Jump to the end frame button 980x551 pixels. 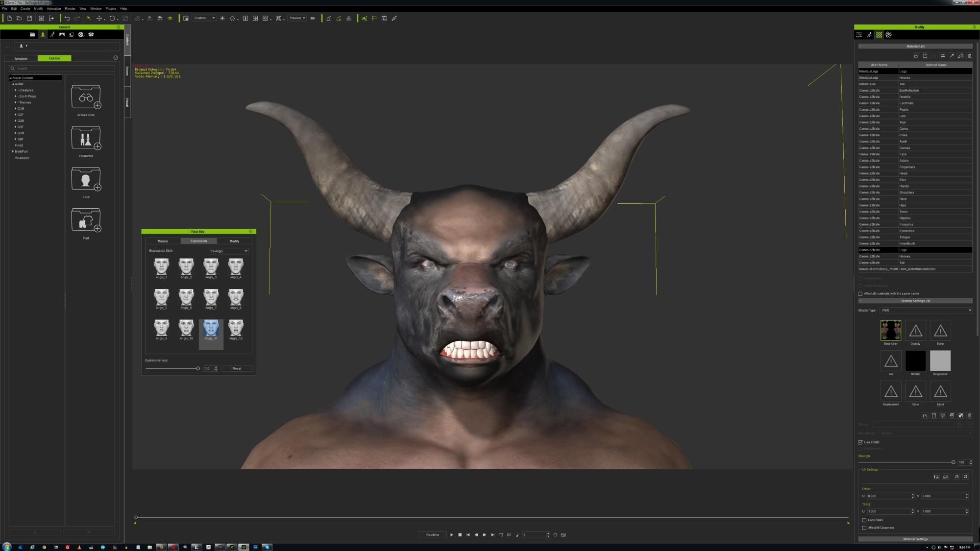point(492,535)
